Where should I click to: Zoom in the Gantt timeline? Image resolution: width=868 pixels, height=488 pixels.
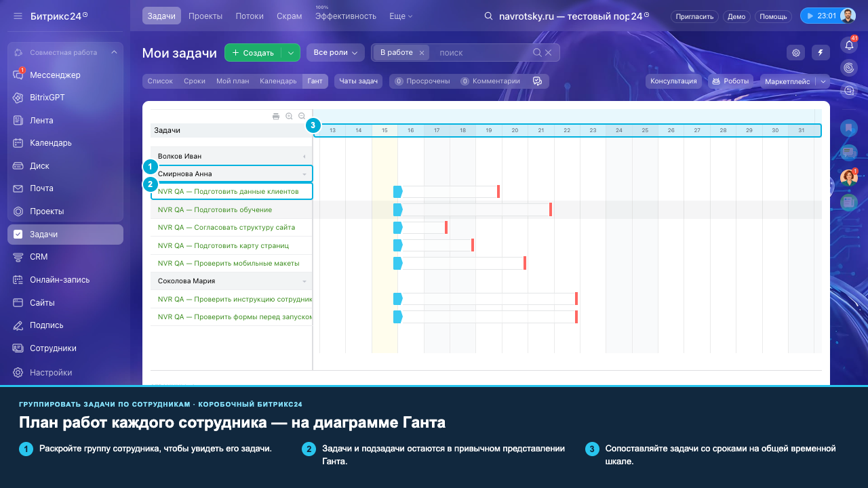coord(290,117)
